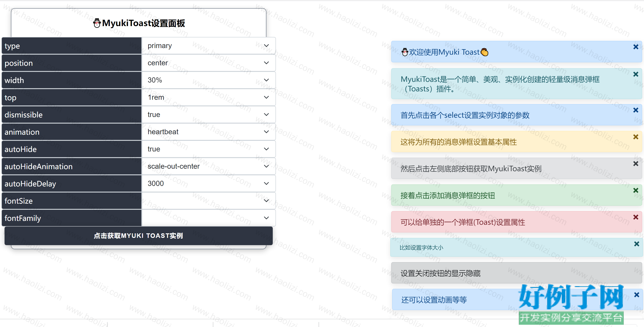Screen dimensions: 644x327
Task: Click the autoHideDelay label cell
Action: [x=71, y=184]
